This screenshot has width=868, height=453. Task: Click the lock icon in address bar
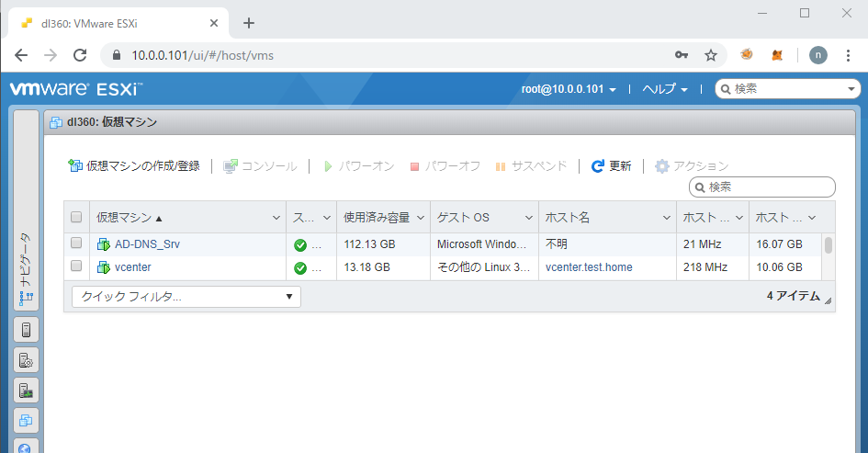(x=117, y=55)
